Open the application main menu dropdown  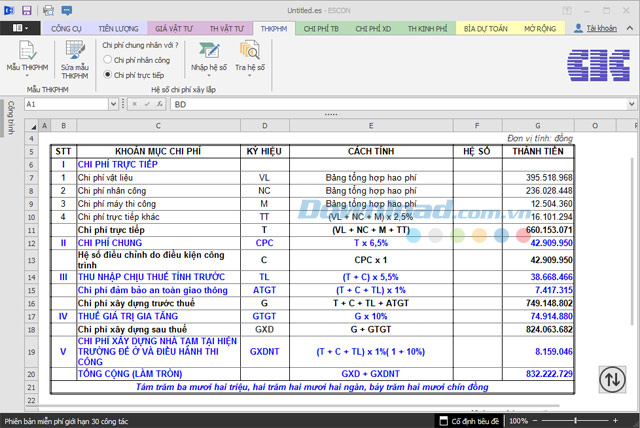[x=20, y=29]
